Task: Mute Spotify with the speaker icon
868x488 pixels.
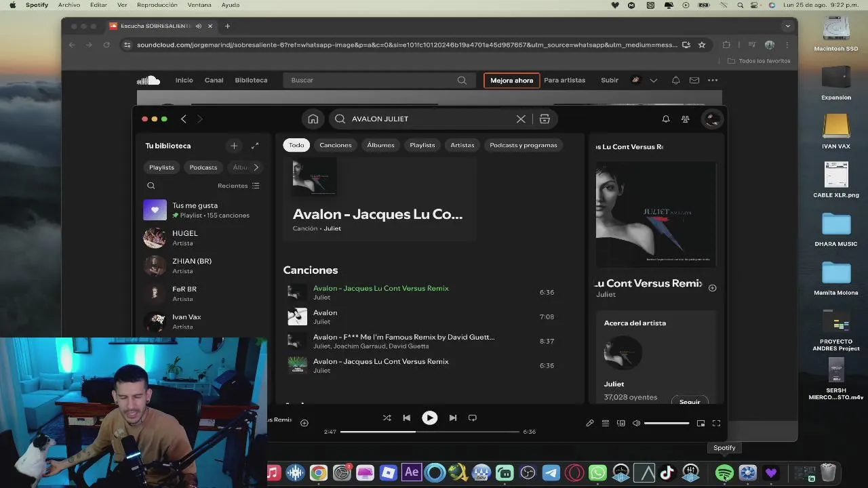Action: click(x=636, y=423)
